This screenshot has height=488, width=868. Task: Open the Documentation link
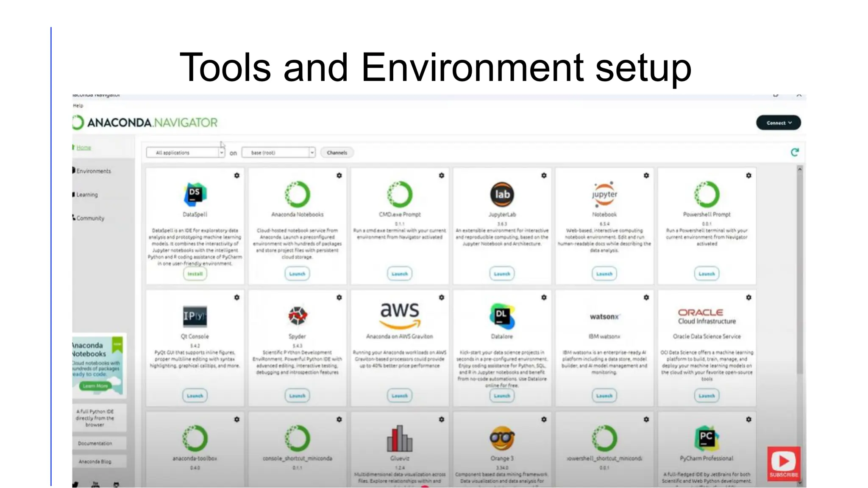point(99,443)
